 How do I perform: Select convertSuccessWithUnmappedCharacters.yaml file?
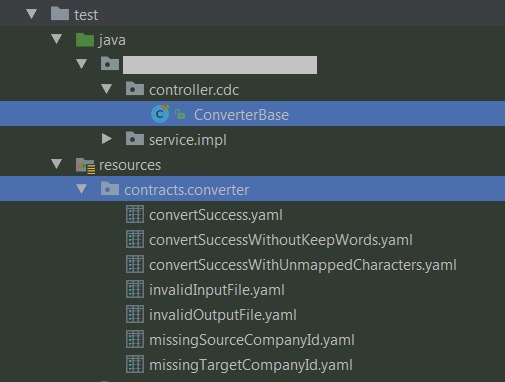303,265
